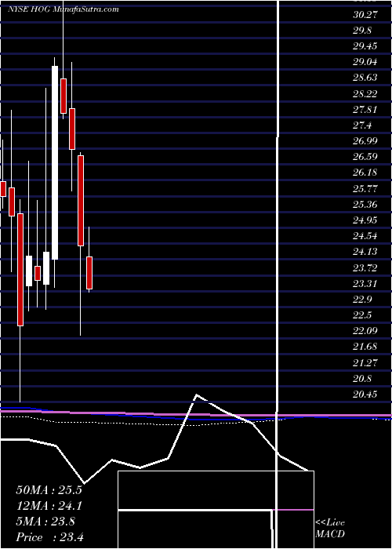This screenshot has height=549, width=392.
Task: Choose the 24.54 axis label
Action: (x=365, y=236)
